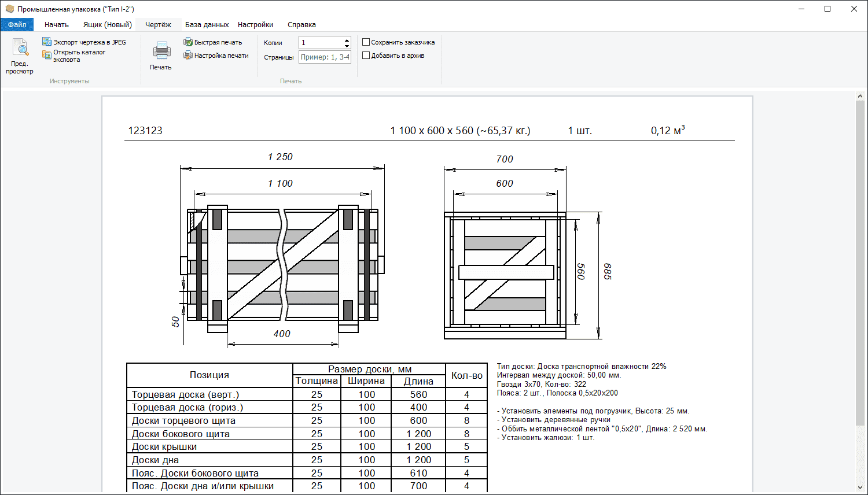Switch to the Ящик (Новый) tab
The height and width of the screenshot is (495, 868).
108,25
